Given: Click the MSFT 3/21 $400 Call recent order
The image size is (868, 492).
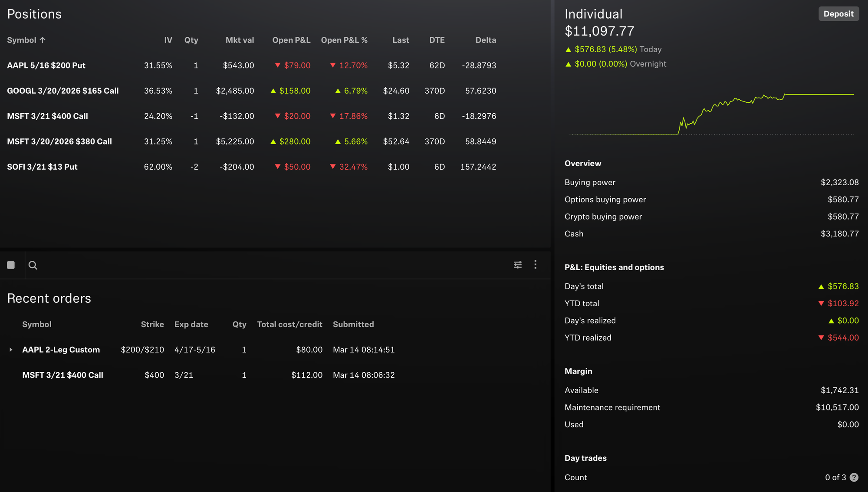Looking at the screenshot, I should (x=62, y=375).
